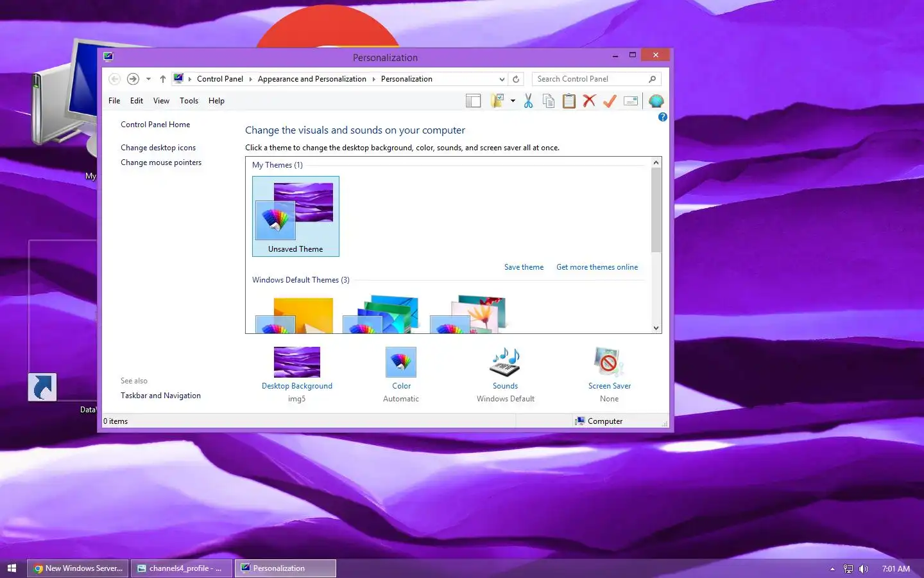
Task: Click the Personalization window title icon
Action: pos(108,57)
